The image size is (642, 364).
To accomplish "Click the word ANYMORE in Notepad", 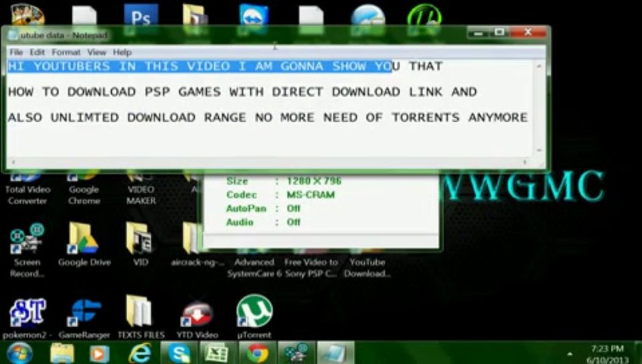I will pos(498,117).
